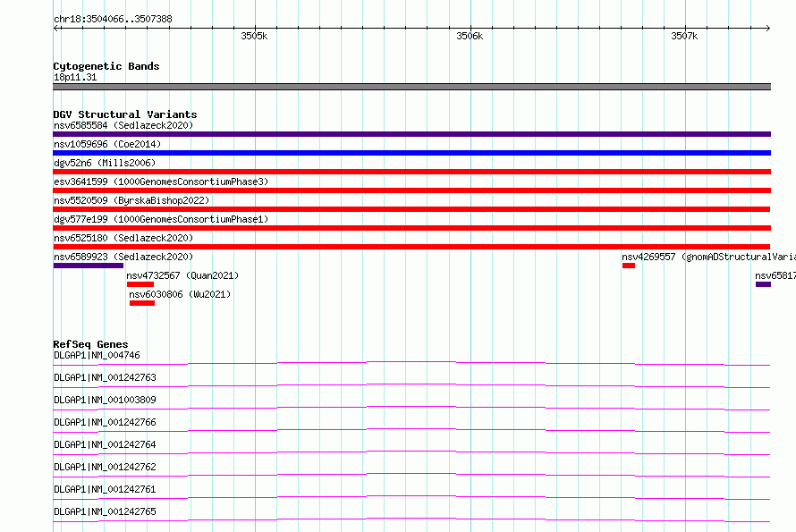Image resolution: width=796 pixels, height=532 pixels.
Task: Click the magenta NM_001242766 intron line
Action: click(x=411, y=429)
